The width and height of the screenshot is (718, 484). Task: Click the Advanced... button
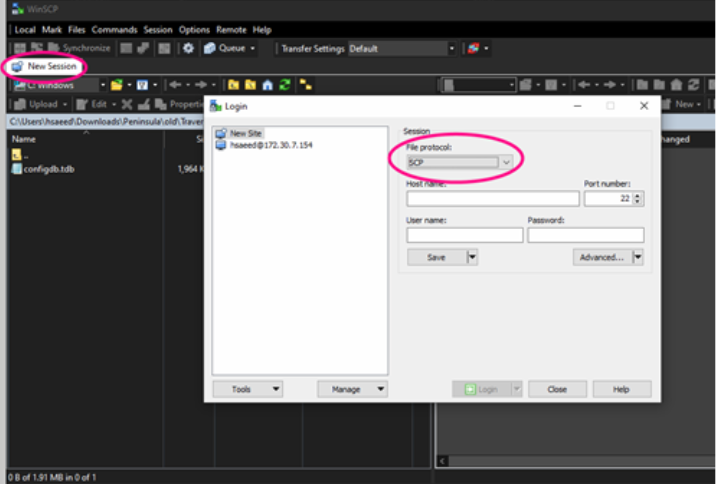click(602, 257)
